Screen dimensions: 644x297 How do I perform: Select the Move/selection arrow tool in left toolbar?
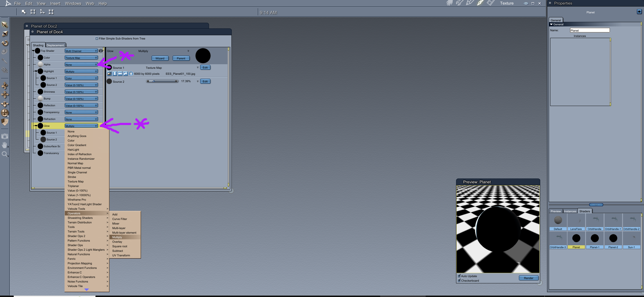click(5, 25)
